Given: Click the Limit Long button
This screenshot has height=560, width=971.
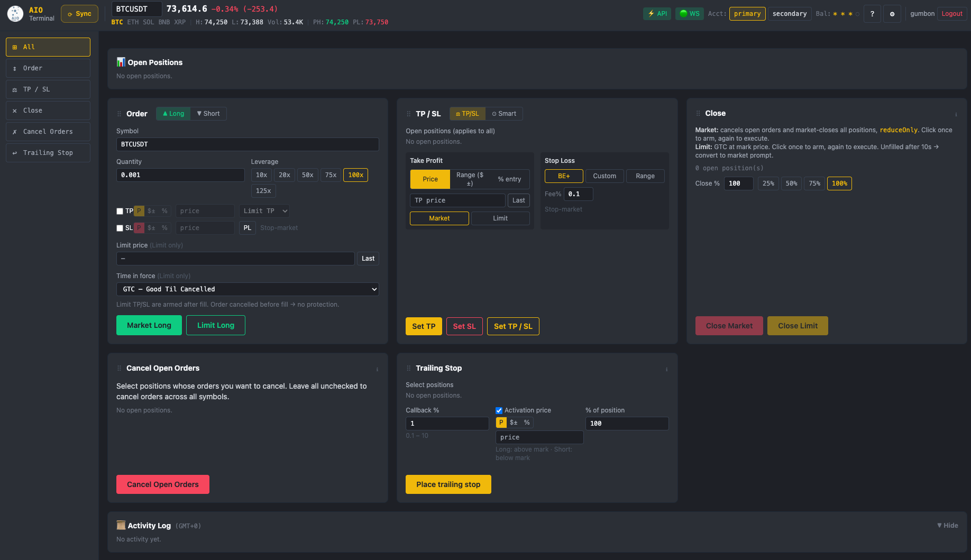Looking at the screenshot, I should pos(216,325).
